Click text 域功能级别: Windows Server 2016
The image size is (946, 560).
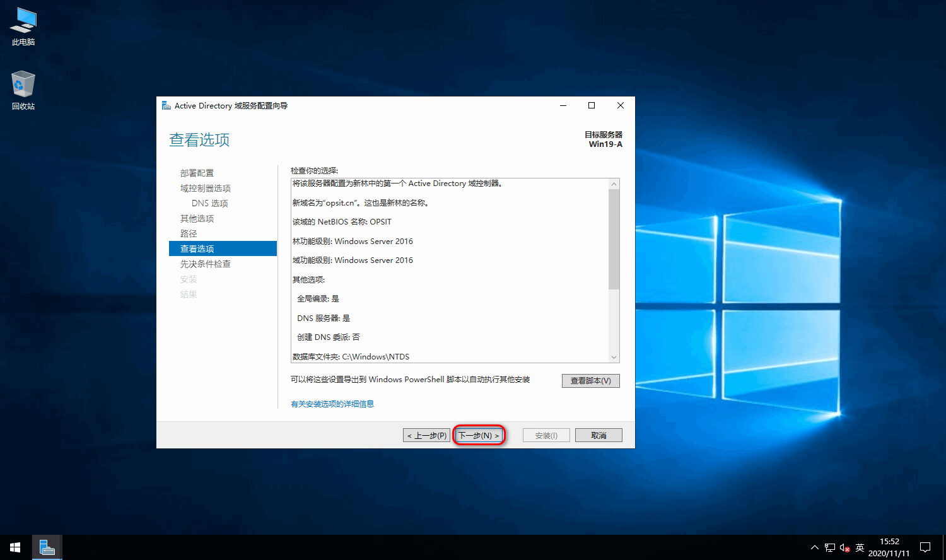pos(353,260)
